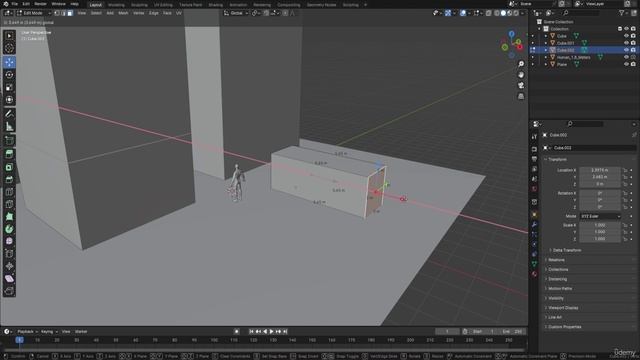Image resolution: width=640 pixels, height=360 pixels.
Task: Disable Cube in renders via camera icon
Action: coord(633,36)
